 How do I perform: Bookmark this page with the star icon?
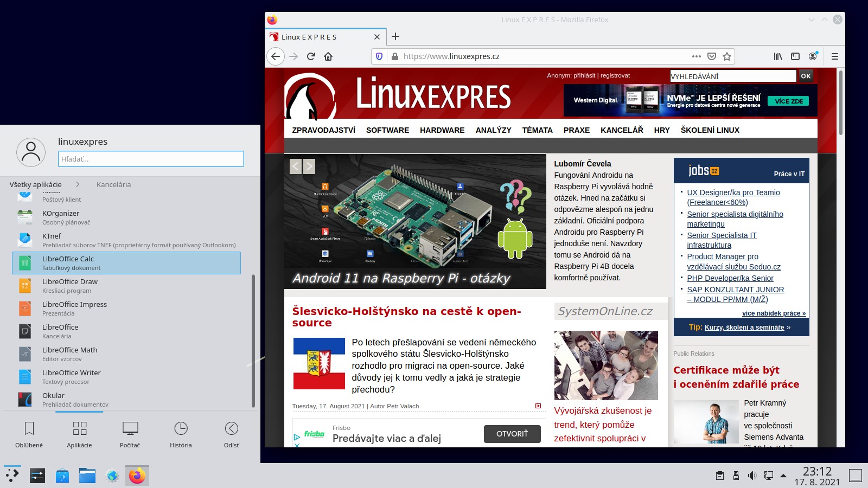point(727,56)
